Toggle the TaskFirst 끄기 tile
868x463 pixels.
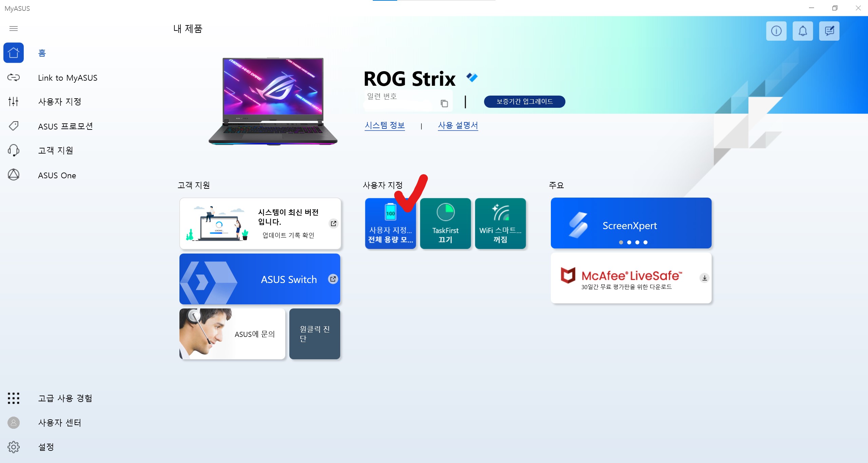(x=445, y=224)
